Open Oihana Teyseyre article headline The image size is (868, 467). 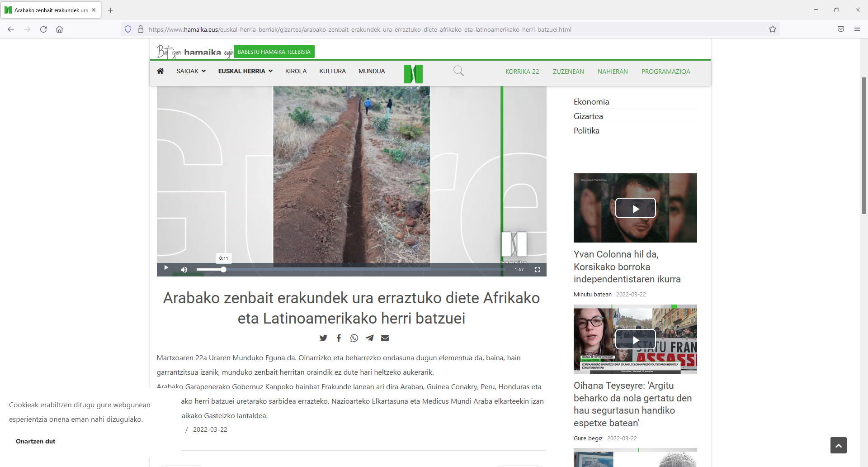(x=632, y=404)
